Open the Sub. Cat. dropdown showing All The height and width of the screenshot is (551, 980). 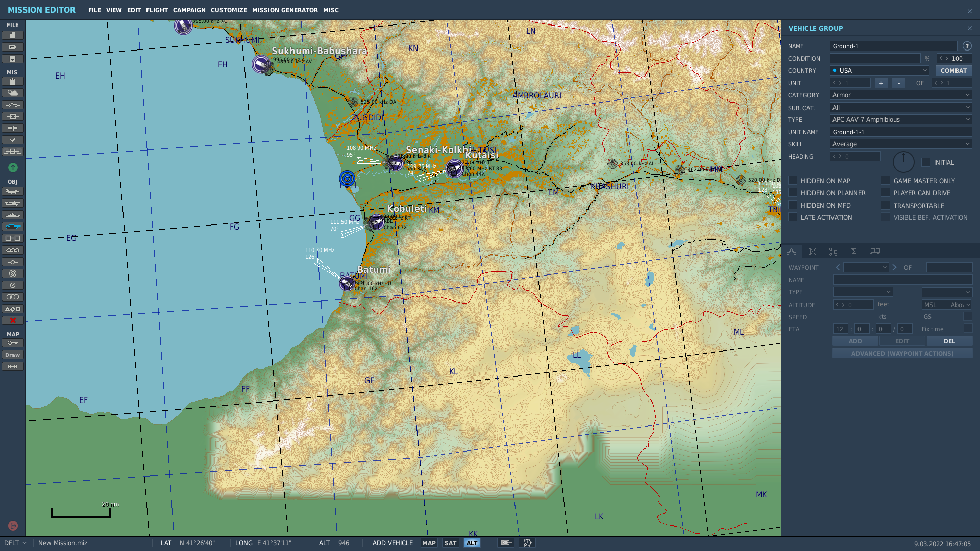901,107
